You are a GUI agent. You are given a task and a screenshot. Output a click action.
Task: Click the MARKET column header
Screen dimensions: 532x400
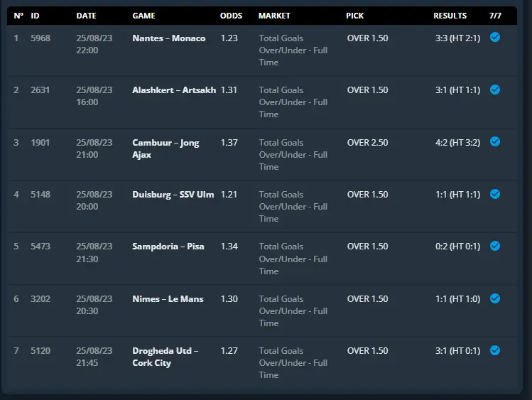coord(274,16)
